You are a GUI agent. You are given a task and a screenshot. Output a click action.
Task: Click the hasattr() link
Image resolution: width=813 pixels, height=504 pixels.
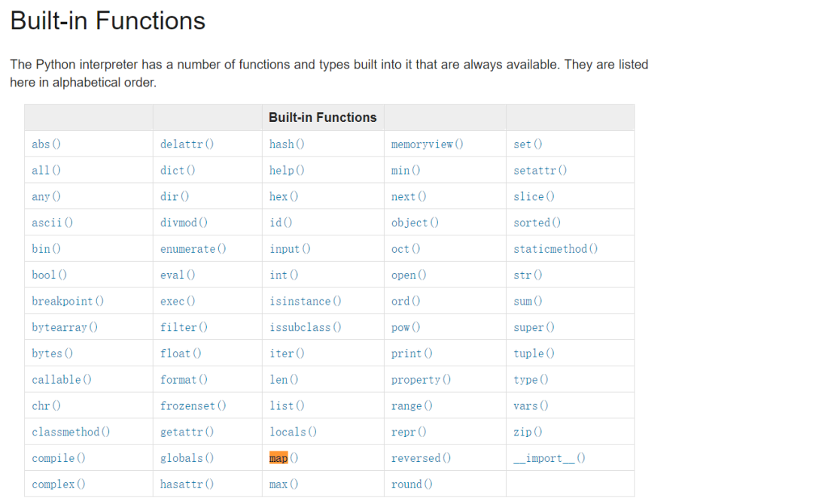pos(187,484)
